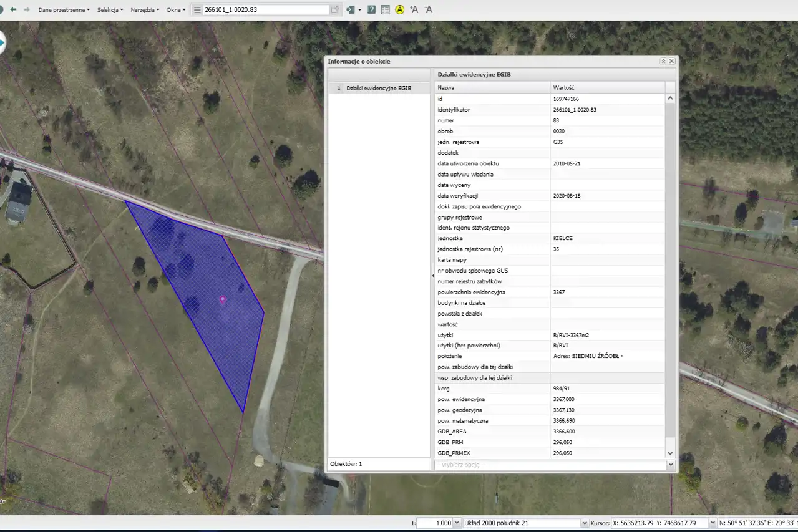Click the parcel identifier search field
This screenshot has height=532, width=798.
(265, 10)
